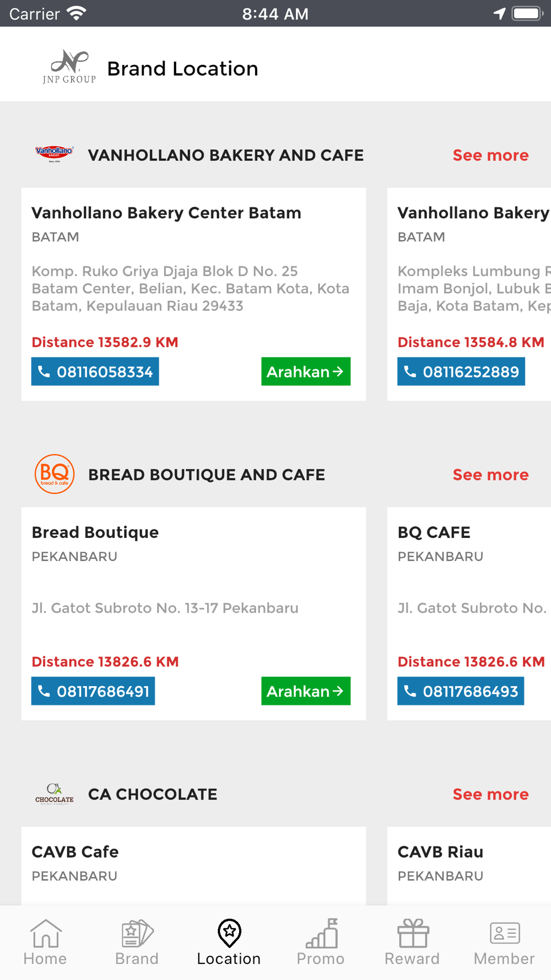Open the CAVB Cafe location card
Image resolution: width=551 pixels, height=980 pixels.
pyautogui.click(x=193, y=865)
